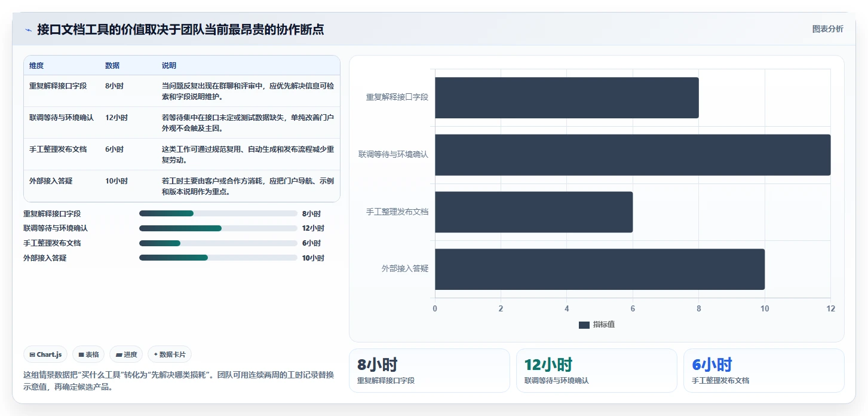Click the 手工整理发布文档 table cell

pyautogui.click(x=58, y=149)
